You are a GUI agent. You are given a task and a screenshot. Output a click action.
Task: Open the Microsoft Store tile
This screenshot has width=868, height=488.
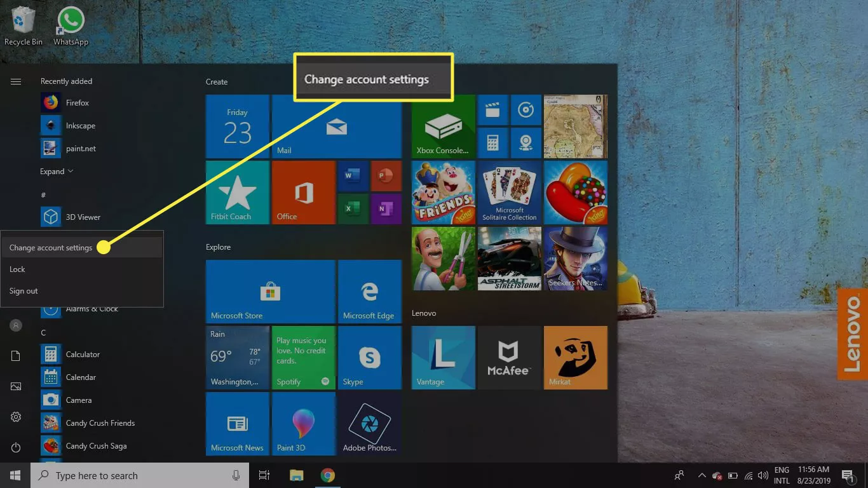[270, 291]
